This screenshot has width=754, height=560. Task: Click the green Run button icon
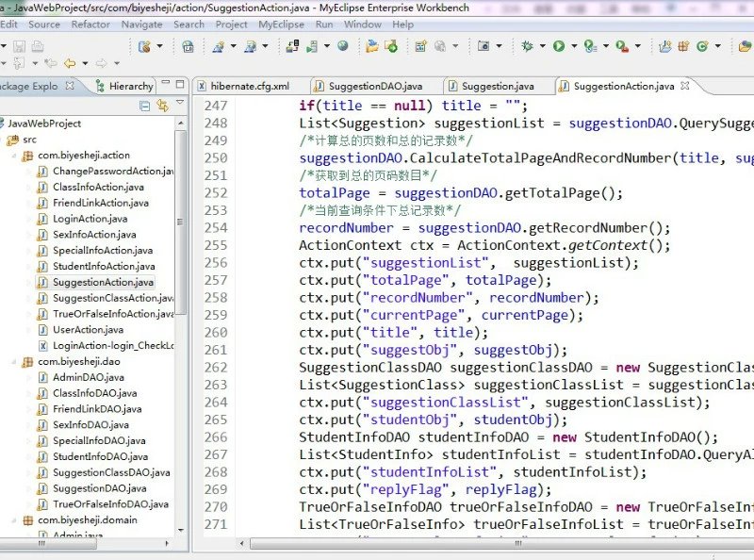[x=559, y=46]
